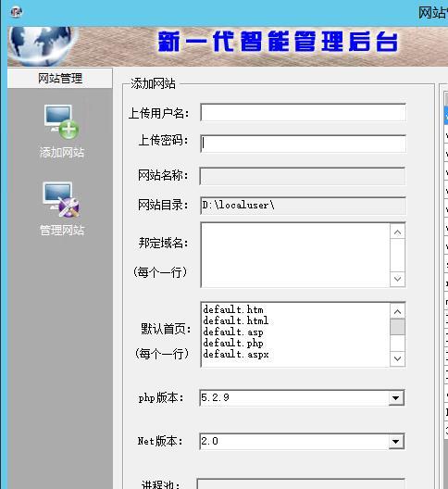Click the default.aspx line in 默认首页
The width and height of the screenshot is (448, 489).
[x=236, y=355]
